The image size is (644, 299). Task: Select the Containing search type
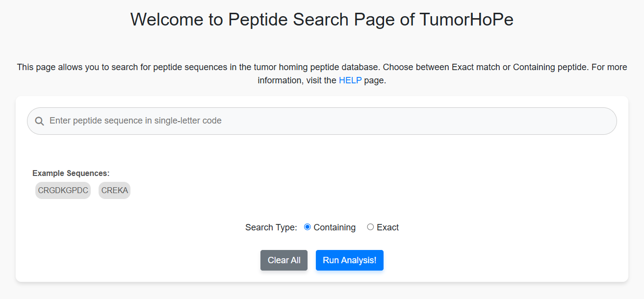[307, 227]
